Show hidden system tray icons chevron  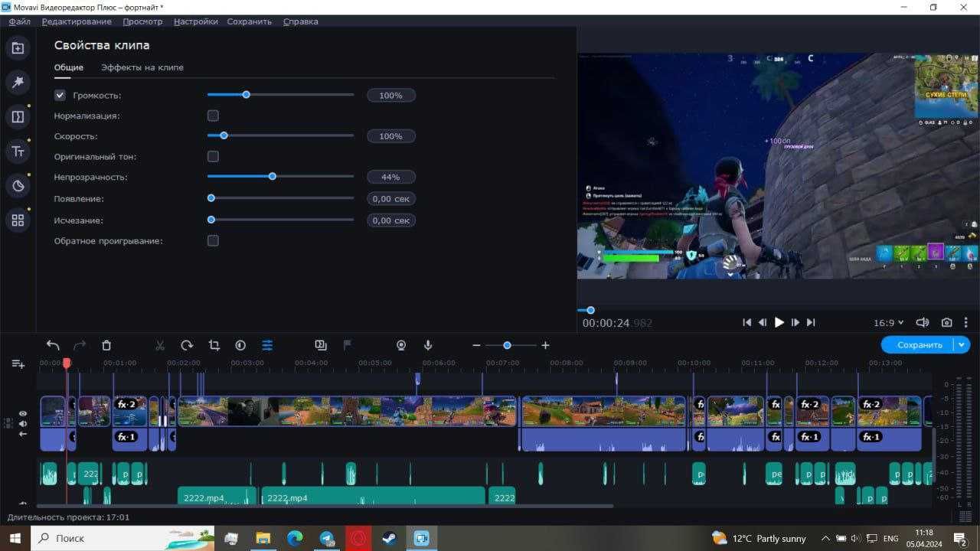click(825, 538)
